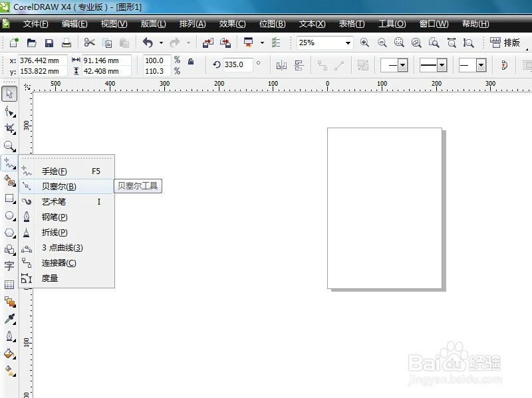Toggle the non-proportional scaling lock

click(191, 61)
